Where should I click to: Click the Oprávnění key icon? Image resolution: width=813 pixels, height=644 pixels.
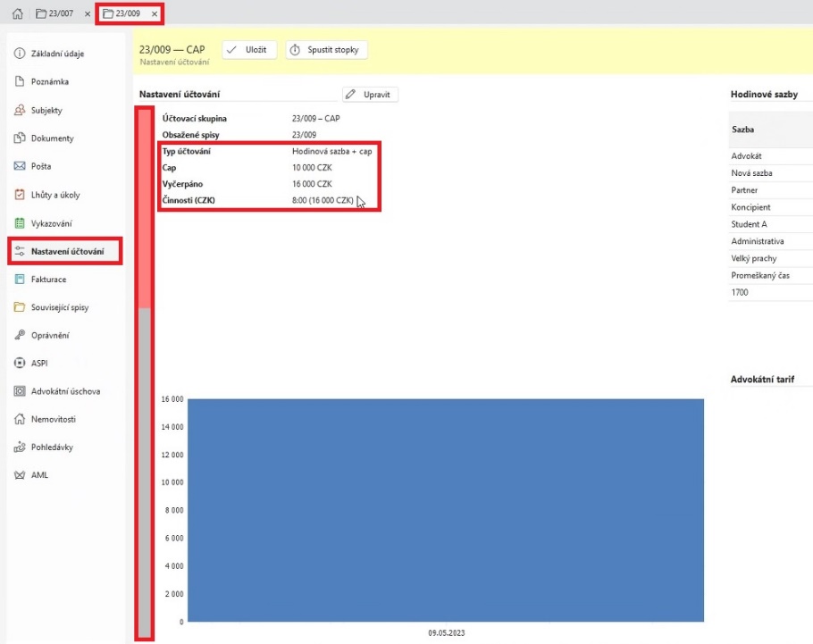coord(20,336)
